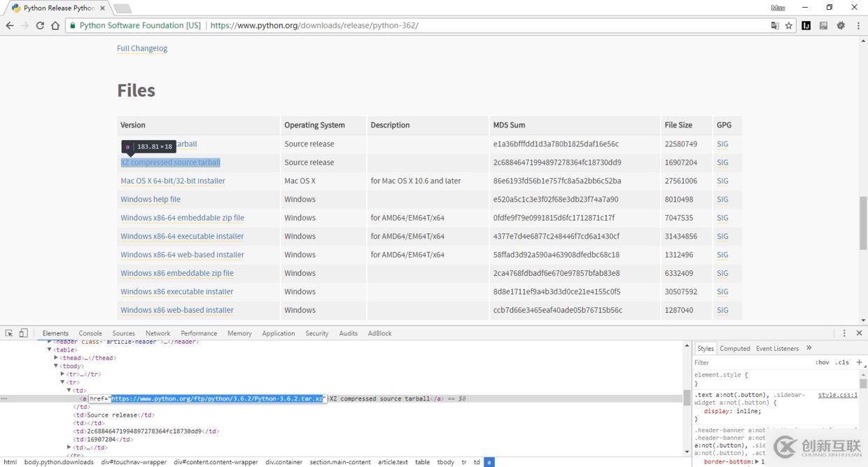Open style.css:1 source link in Styles
868x467 pixels.
click(x=838, y=395)
